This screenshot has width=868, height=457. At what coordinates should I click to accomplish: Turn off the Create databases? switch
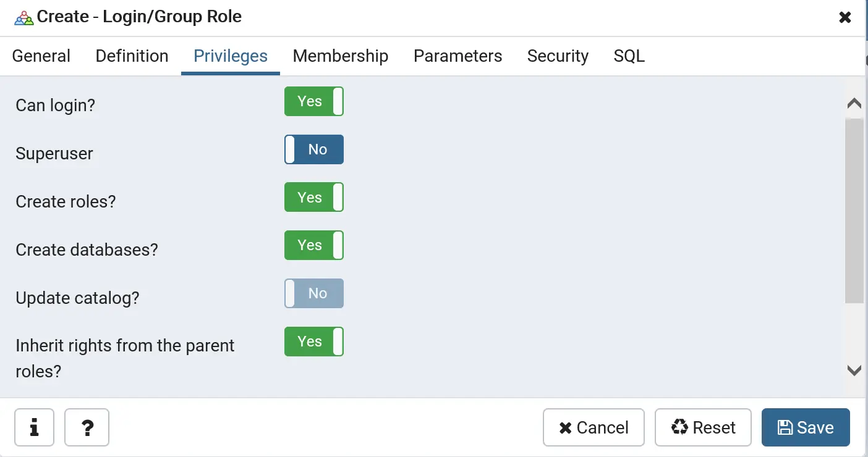314,246
